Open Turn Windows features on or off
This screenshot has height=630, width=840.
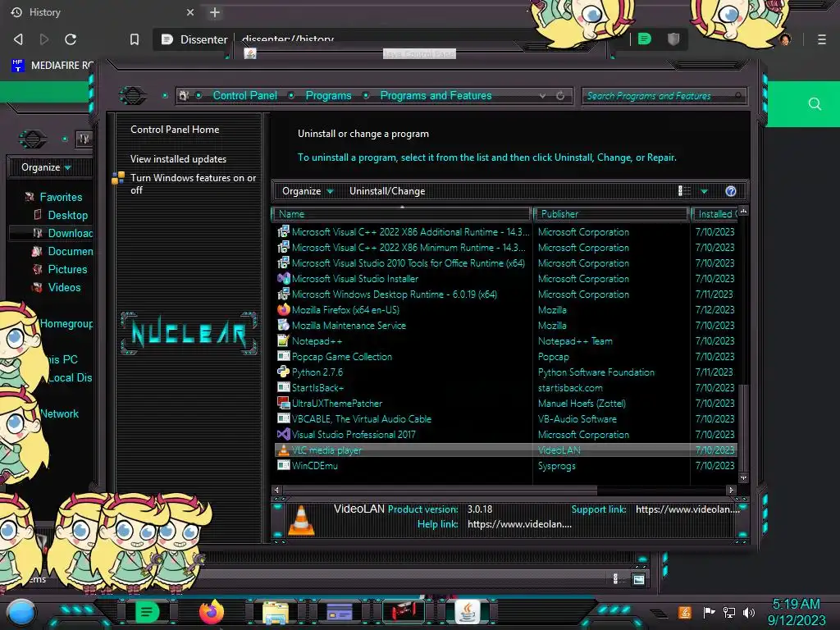point(194,184)
